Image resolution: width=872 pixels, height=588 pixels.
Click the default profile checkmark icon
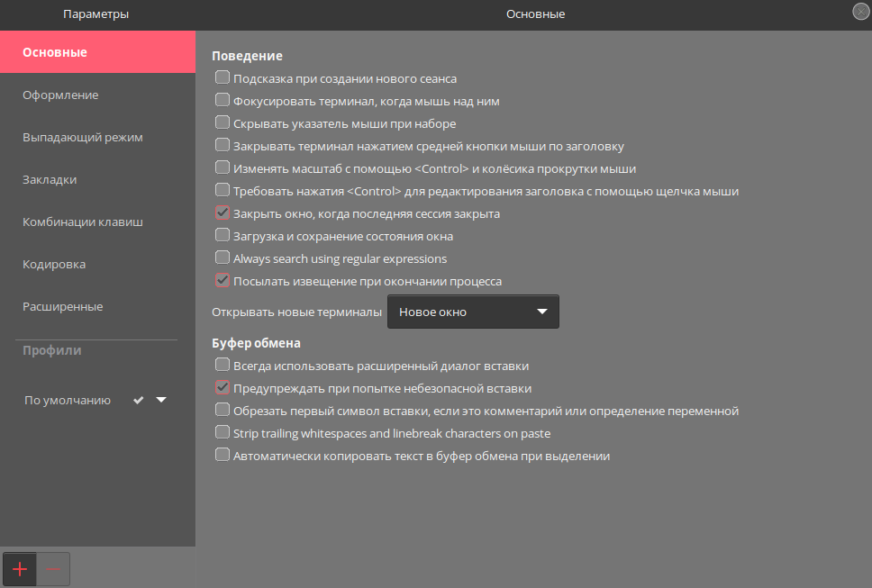coord(139,400)
